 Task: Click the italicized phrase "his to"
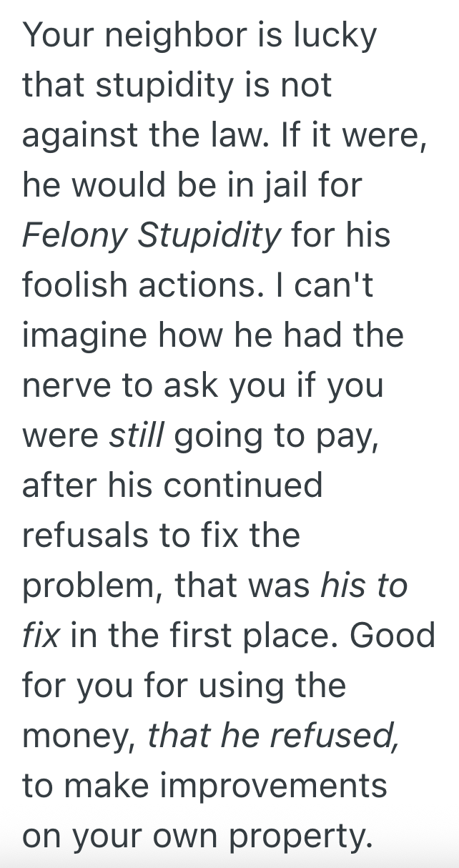tap(364, 586)
